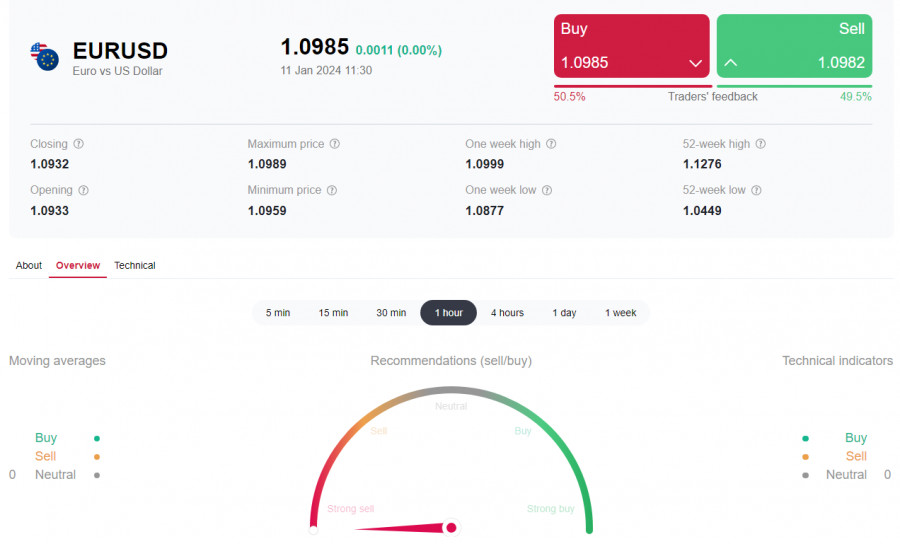Viewport: 900px width, 544px height.
Task: Open the Opening price help icon
Action: [x=83, y=190]
